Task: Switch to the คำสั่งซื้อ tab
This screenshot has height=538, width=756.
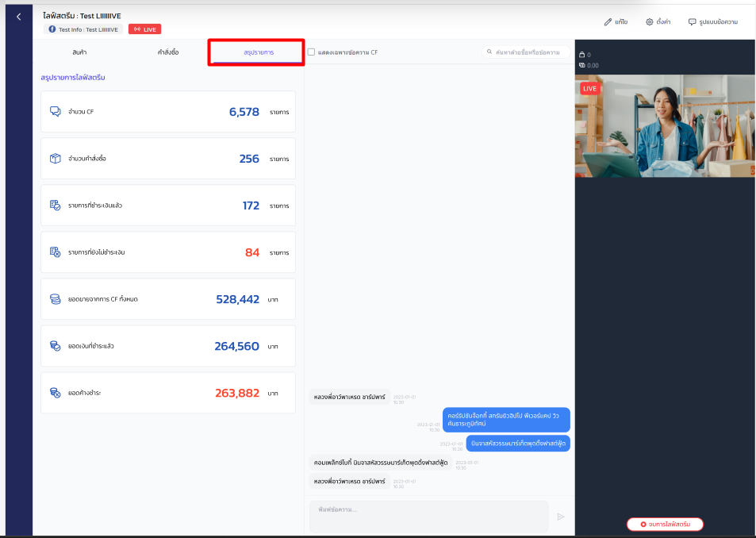Action: 168,52
